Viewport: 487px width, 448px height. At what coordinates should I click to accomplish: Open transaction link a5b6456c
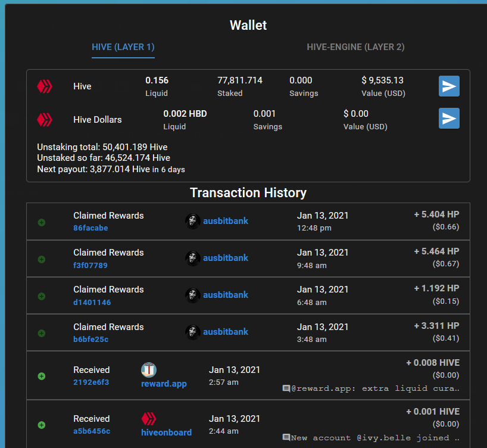(x=92, y=431)
